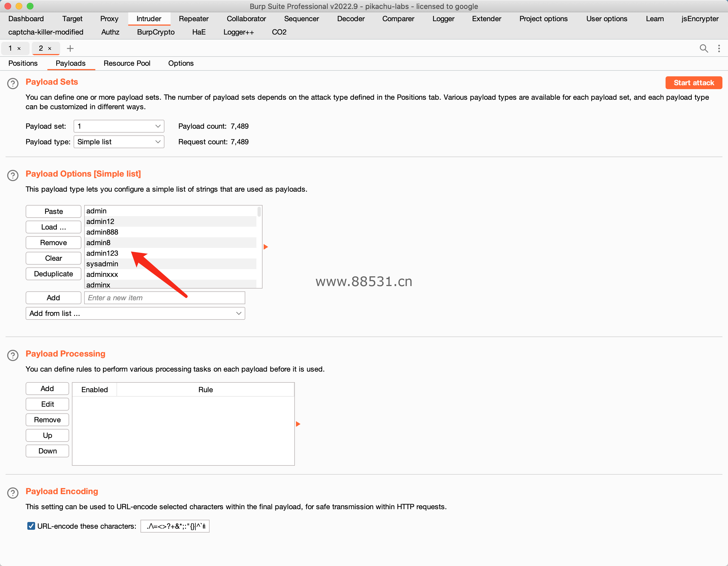
Task: Click Add next to new item field
Action: coord(53,298)
